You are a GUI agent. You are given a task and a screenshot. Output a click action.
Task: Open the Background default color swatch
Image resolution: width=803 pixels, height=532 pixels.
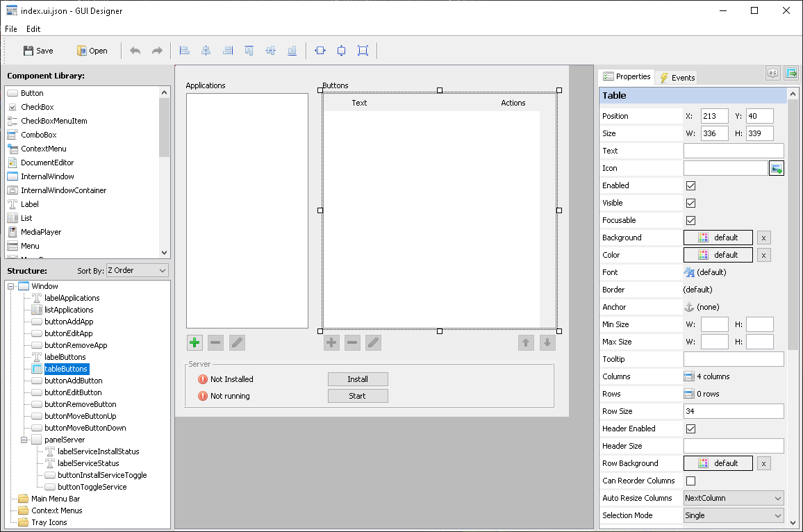coord(718,237)
